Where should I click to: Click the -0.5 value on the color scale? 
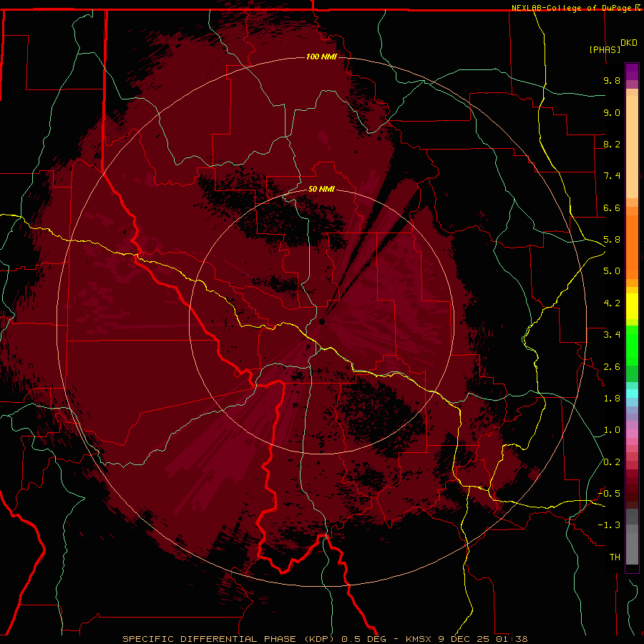coord(610,494)
